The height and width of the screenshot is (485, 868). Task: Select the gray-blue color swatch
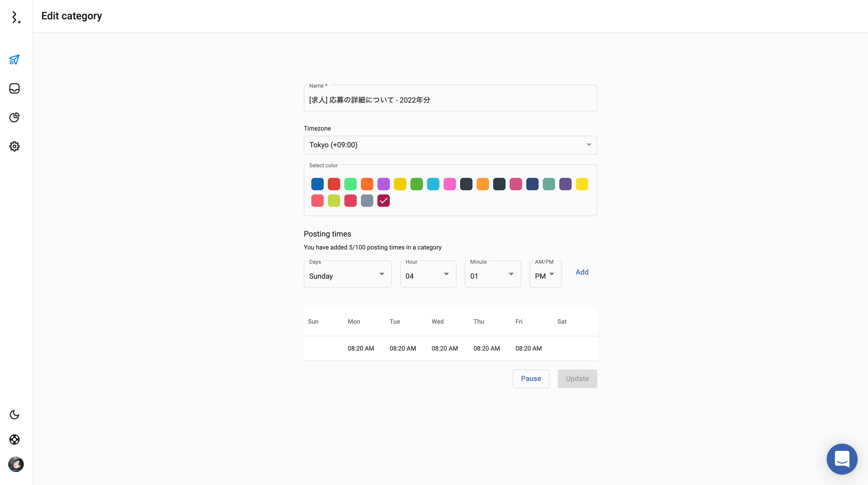367,201
